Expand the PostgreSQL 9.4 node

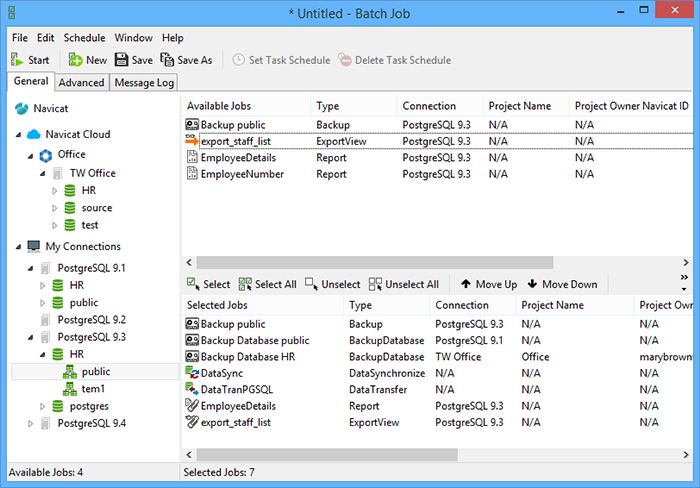click(x=30, y=424)
